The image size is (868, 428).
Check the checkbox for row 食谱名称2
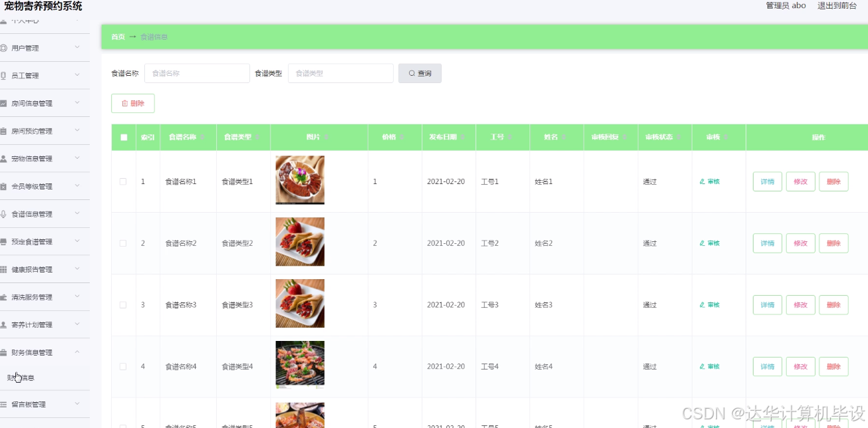coord(123,243)
